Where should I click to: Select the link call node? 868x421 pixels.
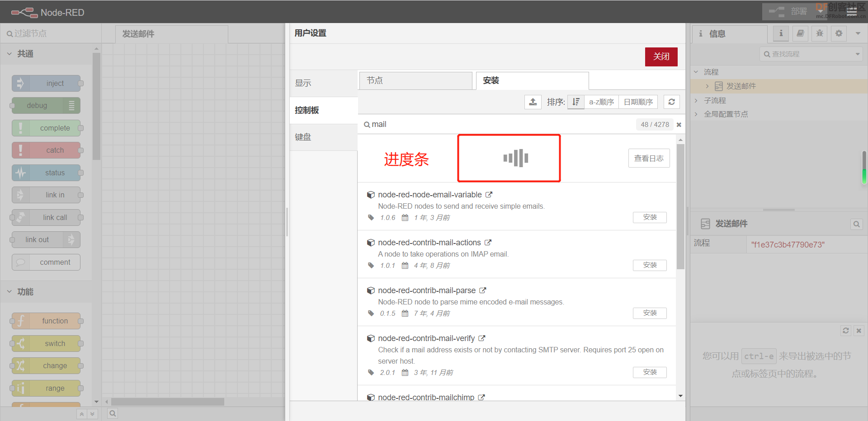[x=46, y=217]
